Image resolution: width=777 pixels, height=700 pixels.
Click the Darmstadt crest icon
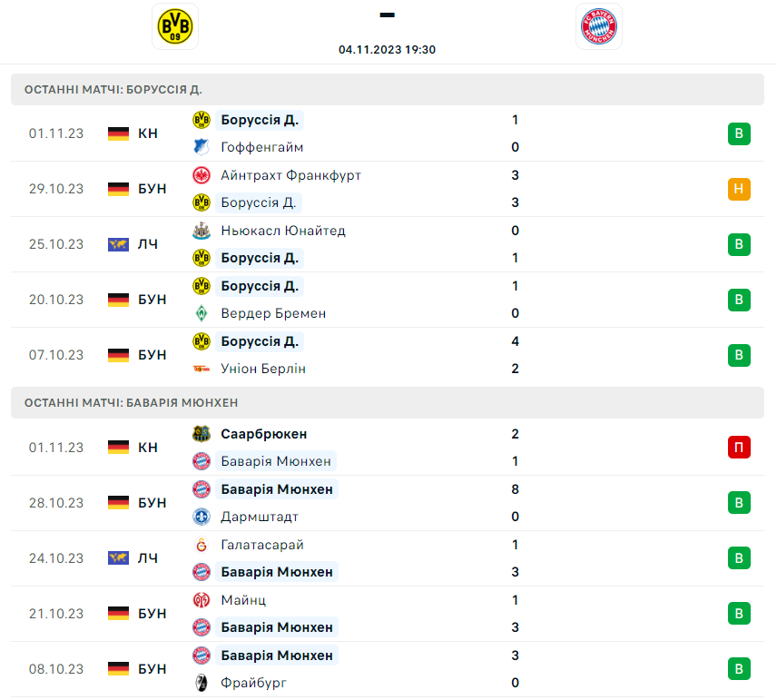tap(202, 517)
